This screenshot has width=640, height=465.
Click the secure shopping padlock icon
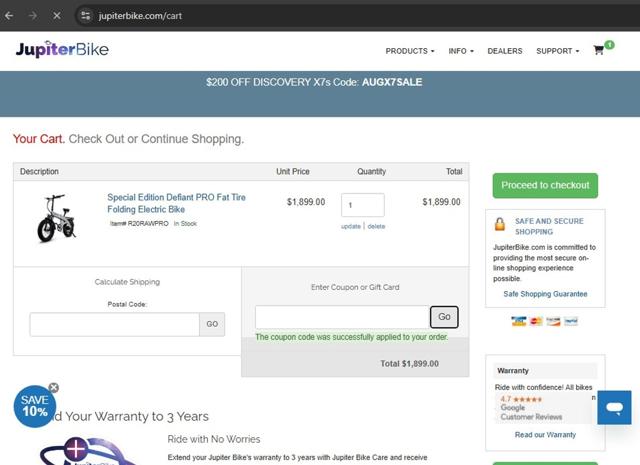(500, 224)
